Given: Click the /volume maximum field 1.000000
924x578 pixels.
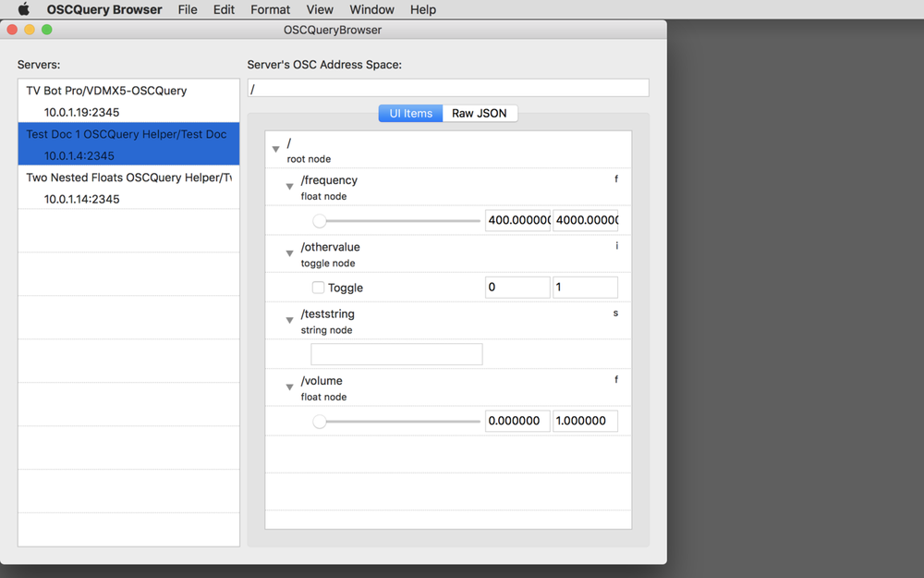Looking at the screenshot, I should click(x=585, y=421).
